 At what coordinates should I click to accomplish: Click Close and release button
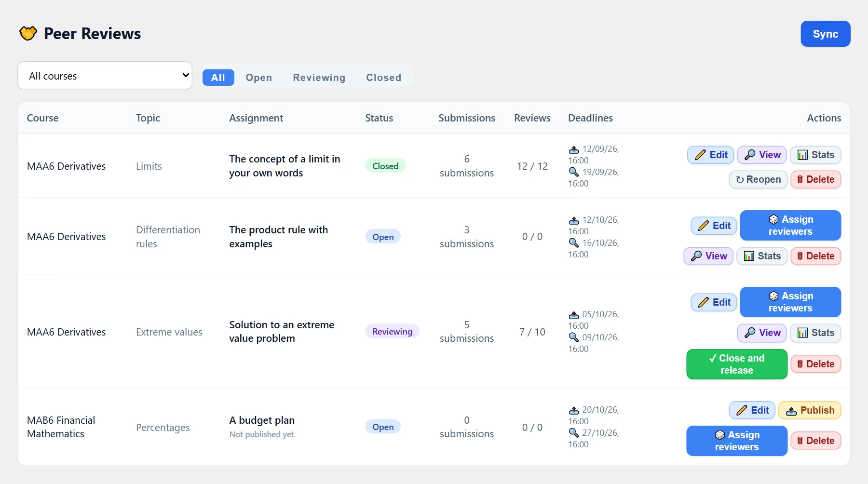pos(737,364)
